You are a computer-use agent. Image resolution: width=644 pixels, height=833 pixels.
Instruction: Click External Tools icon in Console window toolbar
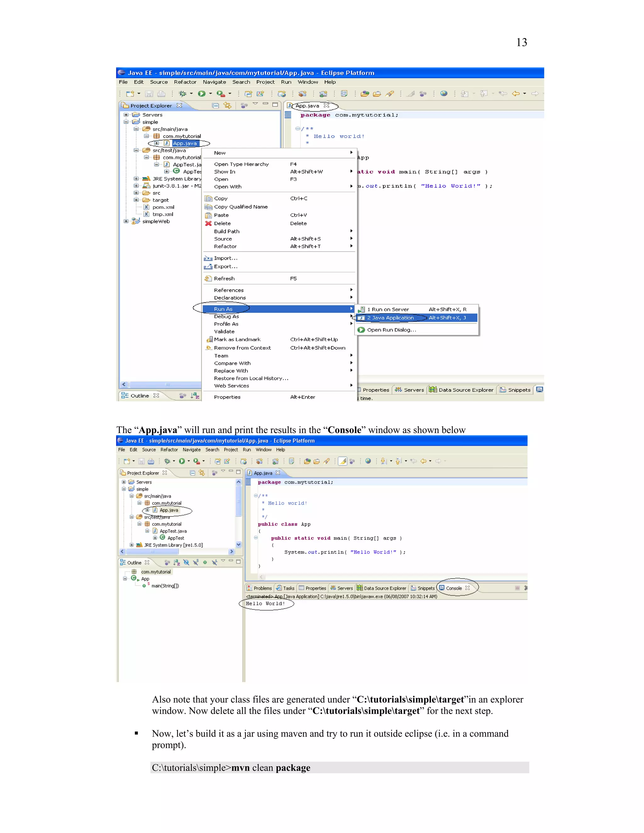tap(197, 461)
